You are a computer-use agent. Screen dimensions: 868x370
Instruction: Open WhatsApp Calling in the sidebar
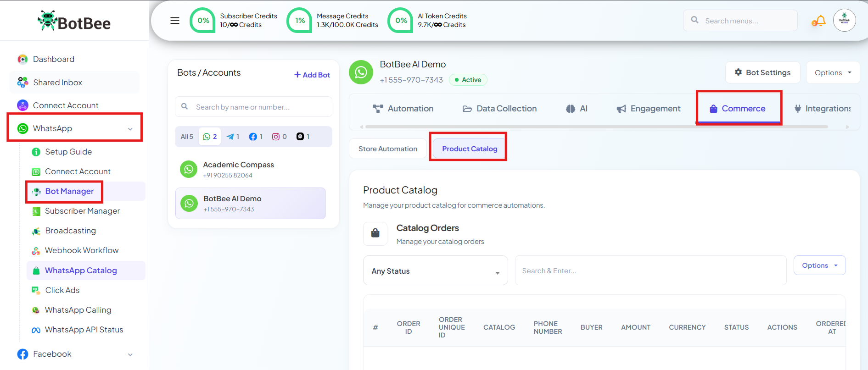[x=78, y=310]
